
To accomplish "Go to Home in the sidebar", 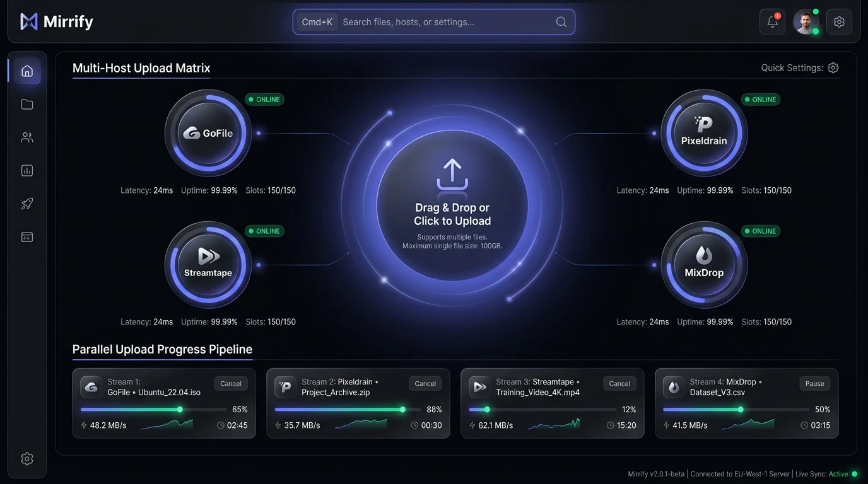I will (x=27, y=71).
